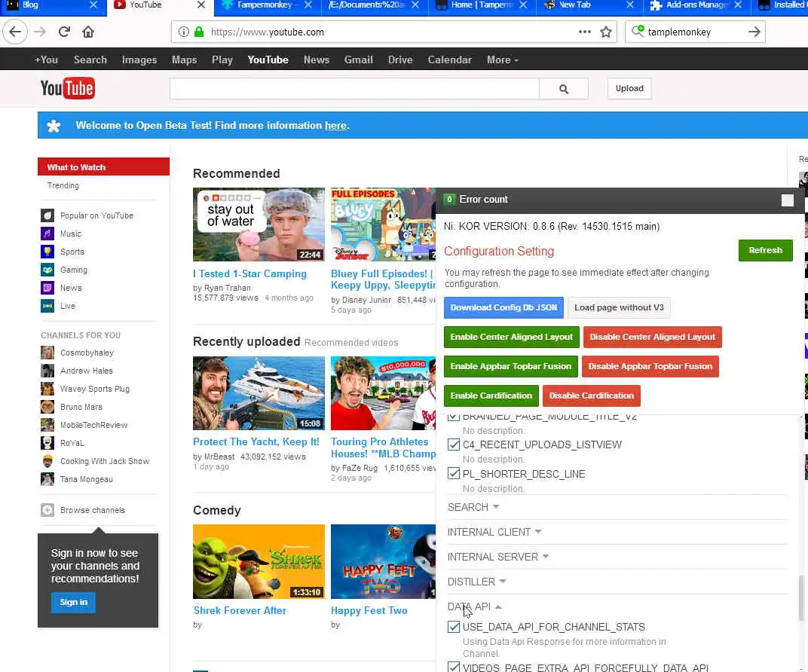Viewport: 808px width, 672px height.
Task: Expand the INTERNAL CLIENT section
Action: (494, 532)
